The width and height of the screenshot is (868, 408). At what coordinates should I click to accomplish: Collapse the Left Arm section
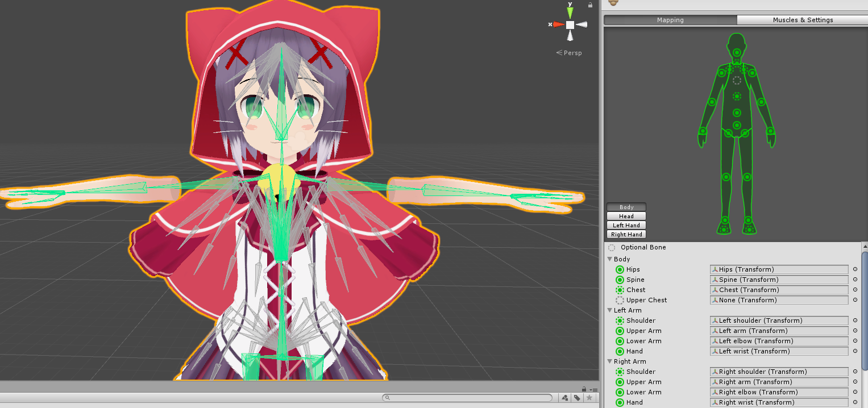tap(609, 310)
